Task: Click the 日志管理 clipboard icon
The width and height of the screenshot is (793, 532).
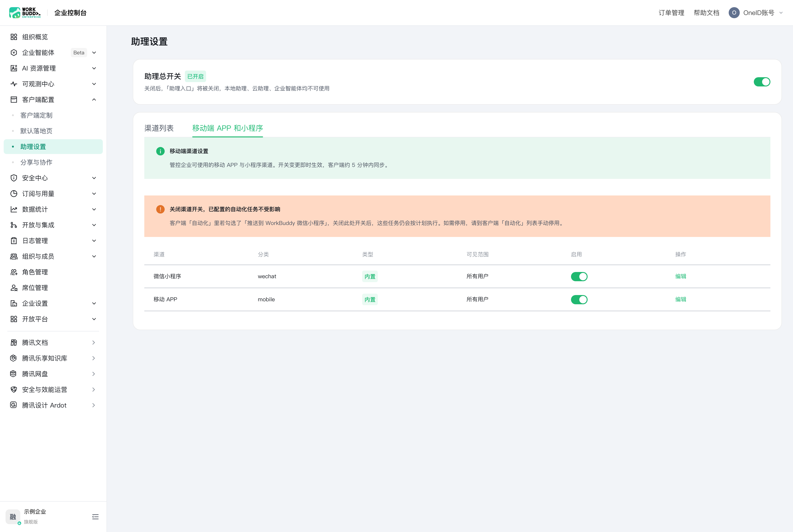Action: (x=14, y=241)
